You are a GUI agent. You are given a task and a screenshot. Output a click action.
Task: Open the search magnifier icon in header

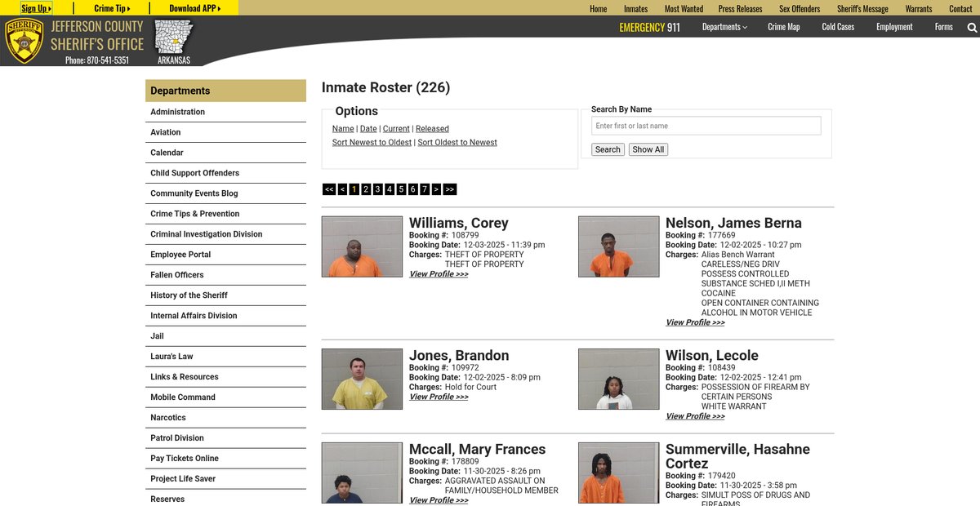[972, 28]
